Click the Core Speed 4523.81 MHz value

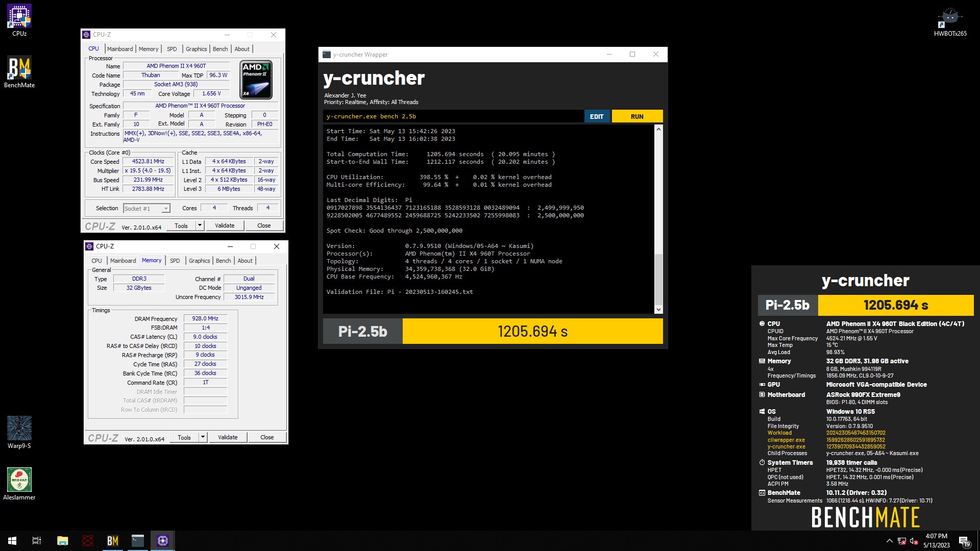point(148,161)
